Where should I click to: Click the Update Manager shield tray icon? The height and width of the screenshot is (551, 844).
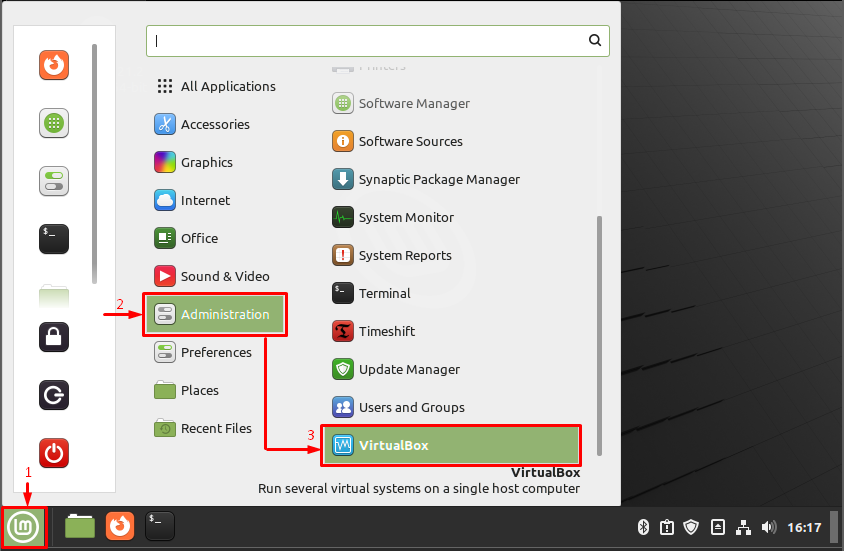pos(691,527)
